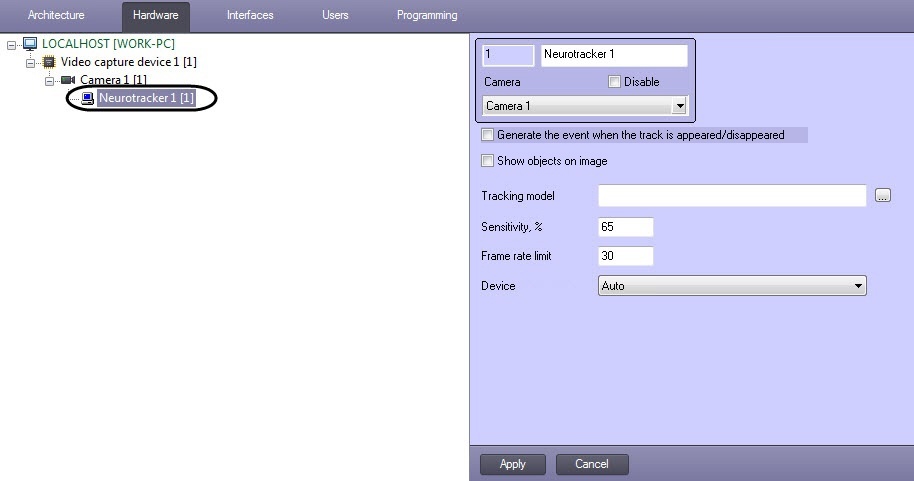914x481 pixels.
Task: Click the Frame rate limit field
Action: [x=625, y=257]
